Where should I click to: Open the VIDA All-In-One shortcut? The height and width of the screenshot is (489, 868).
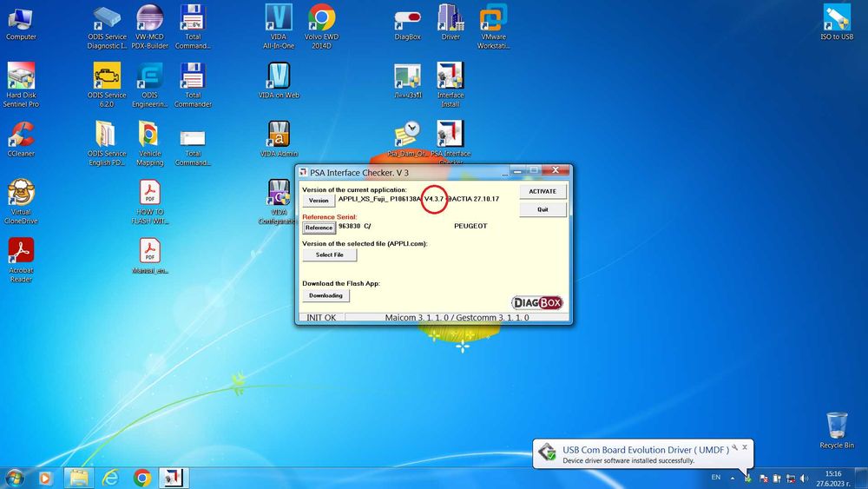pyautogui.click(x=279, y=27)
